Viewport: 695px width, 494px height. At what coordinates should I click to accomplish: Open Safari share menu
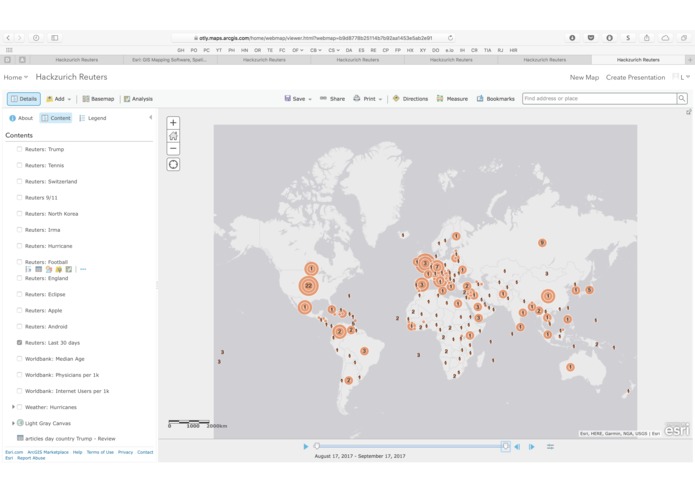coord(647,38)
